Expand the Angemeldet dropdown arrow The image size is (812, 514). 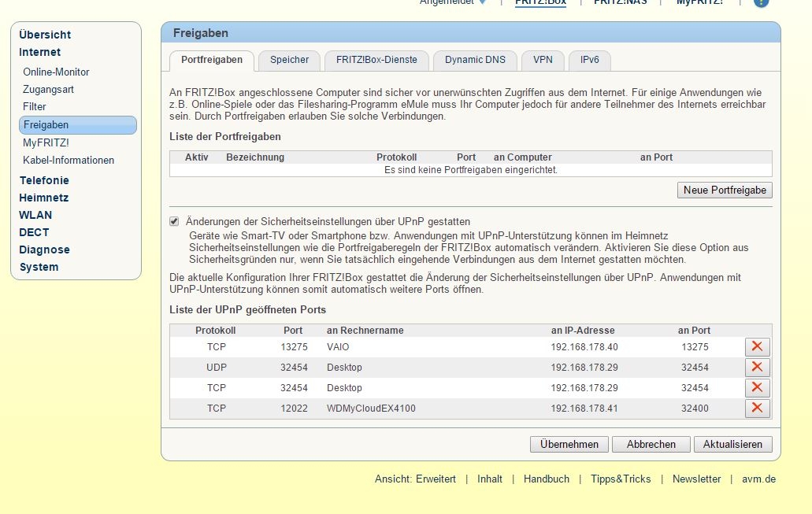[483, 2]
